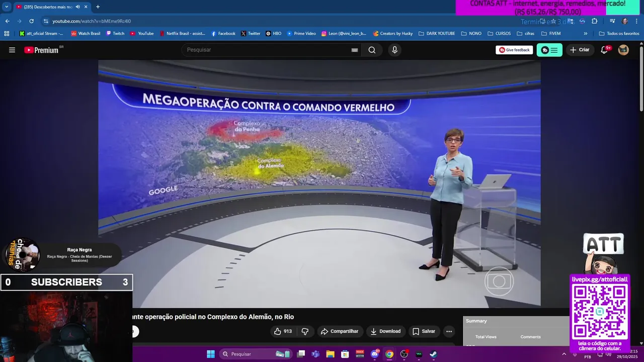Image resolution: width=644 pixels, height=362 pixels.
Task: Like the video with thumbs up
Action: (x=283, y=331)
